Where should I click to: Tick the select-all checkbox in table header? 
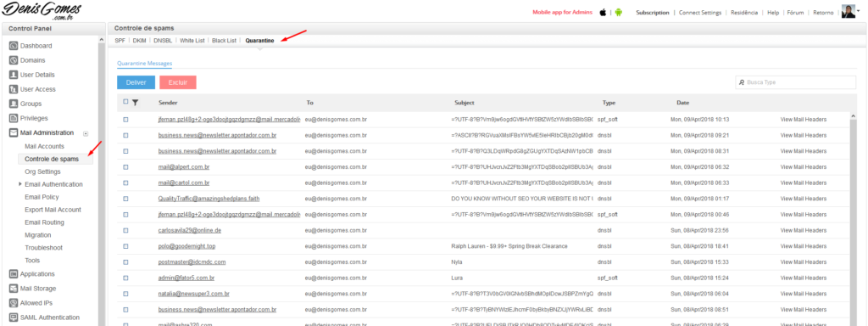pos(125,102)
